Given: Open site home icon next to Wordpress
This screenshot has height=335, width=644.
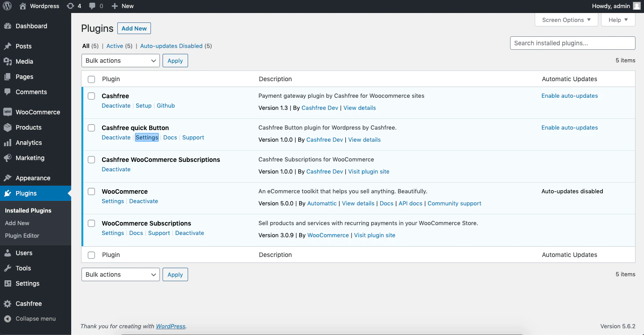Looking at the screenshot, I should pos(23,6).
